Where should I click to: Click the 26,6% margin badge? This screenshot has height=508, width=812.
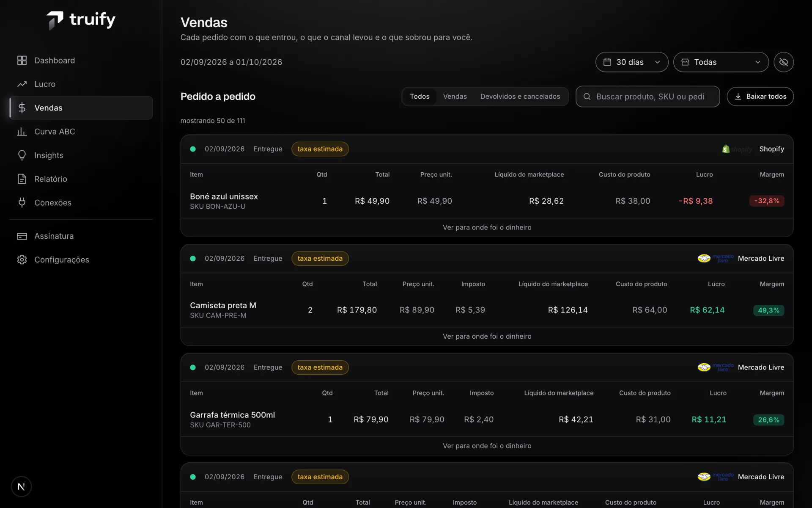pyautogui.click(x=768, y=420)
